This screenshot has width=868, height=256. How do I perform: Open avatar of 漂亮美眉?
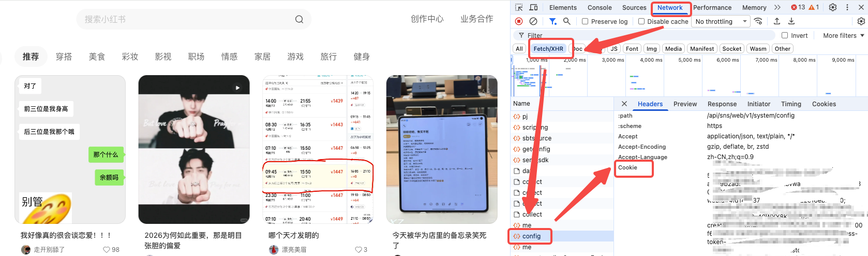(274, 250)
